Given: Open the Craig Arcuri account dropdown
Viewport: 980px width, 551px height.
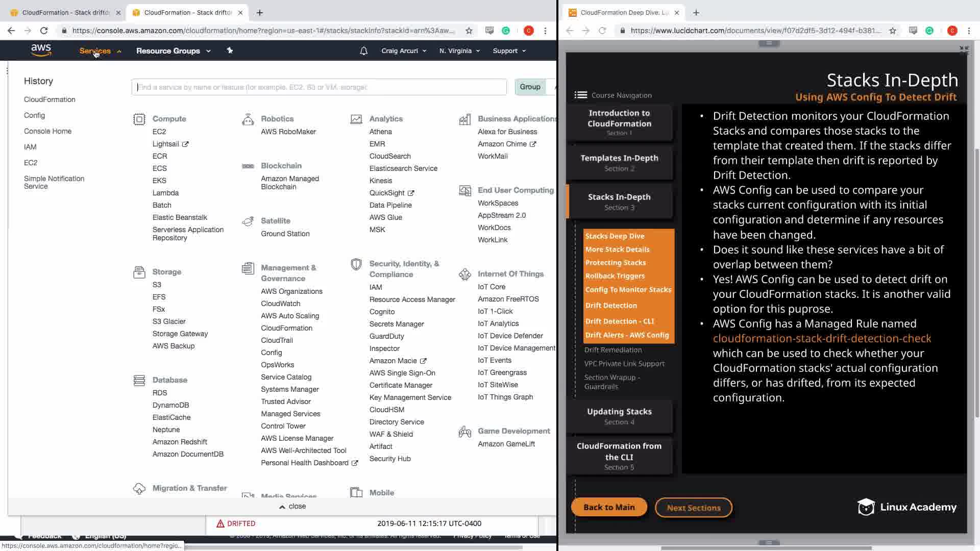Looking at the screenshot, I should 403,51.
